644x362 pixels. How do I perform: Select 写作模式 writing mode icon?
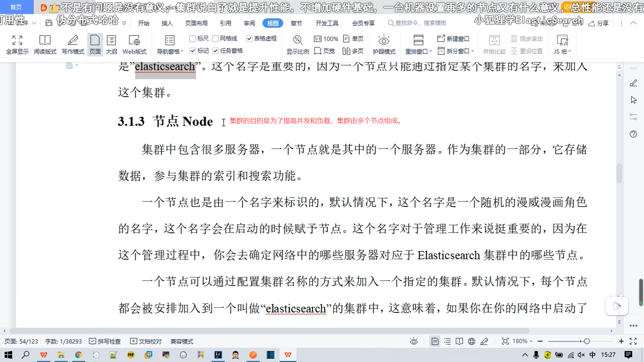(x=73, y=40)
